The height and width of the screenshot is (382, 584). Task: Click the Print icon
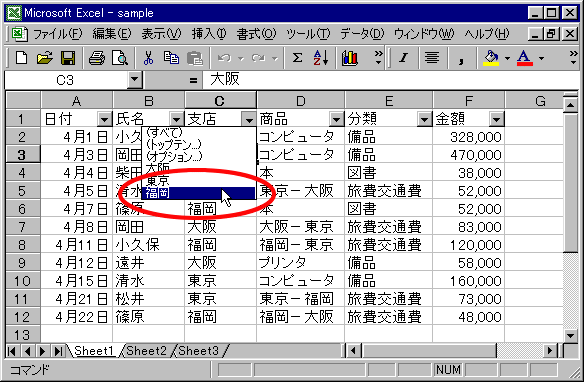pyautogui.click(x=96, y=58)
